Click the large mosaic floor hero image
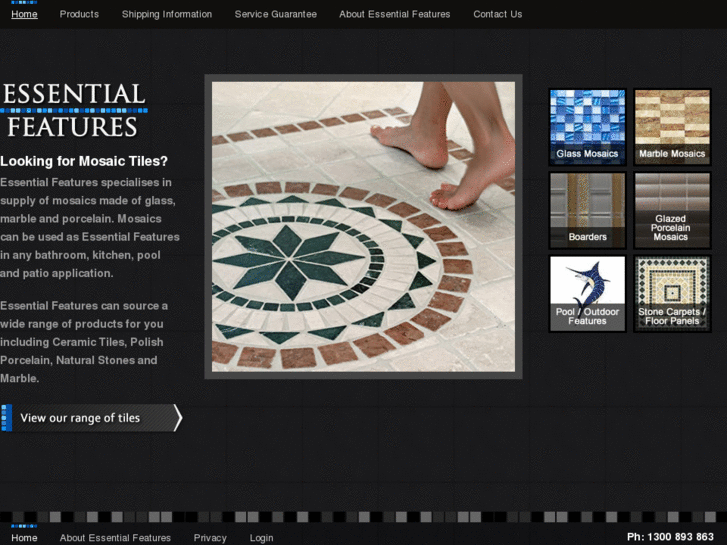 click(363, 226)
